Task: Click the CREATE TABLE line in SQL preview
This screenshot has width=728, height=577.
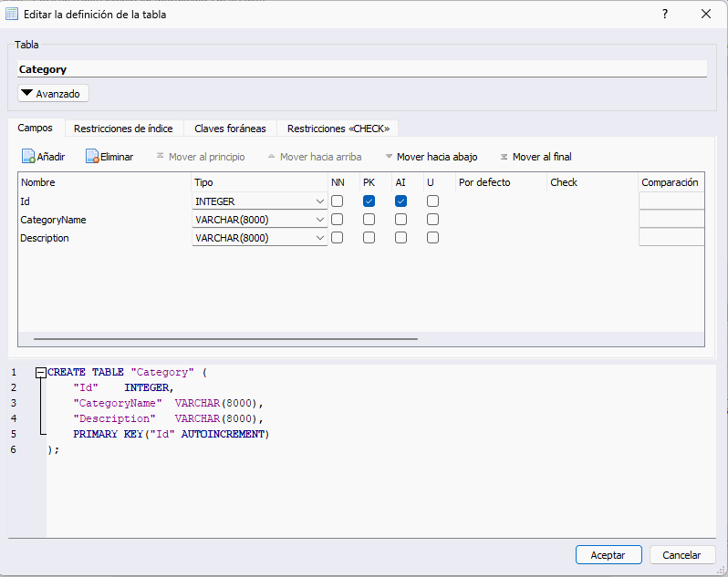Action: [x=127, y=372]
